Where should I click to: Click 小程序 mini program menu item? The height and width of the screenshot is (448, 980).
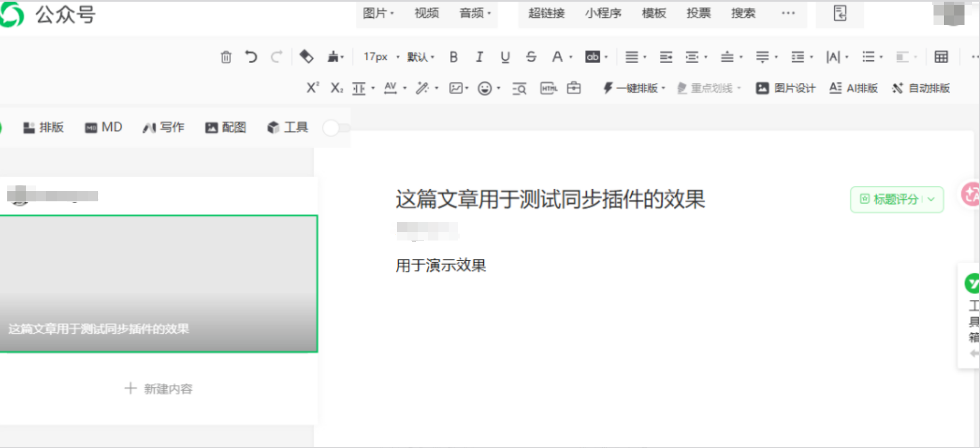[x=603, y=13]
